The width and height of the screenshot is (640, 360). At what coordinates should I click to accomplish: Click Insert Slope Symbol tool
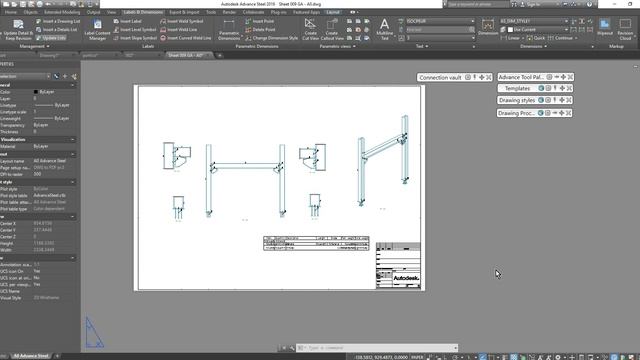pos(135,38)
